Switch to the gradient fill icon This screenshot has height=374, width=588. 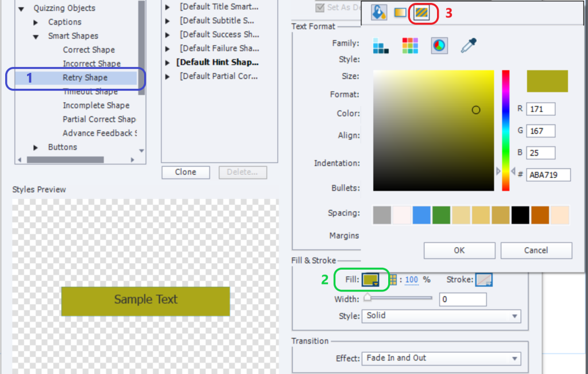point(400,13)
